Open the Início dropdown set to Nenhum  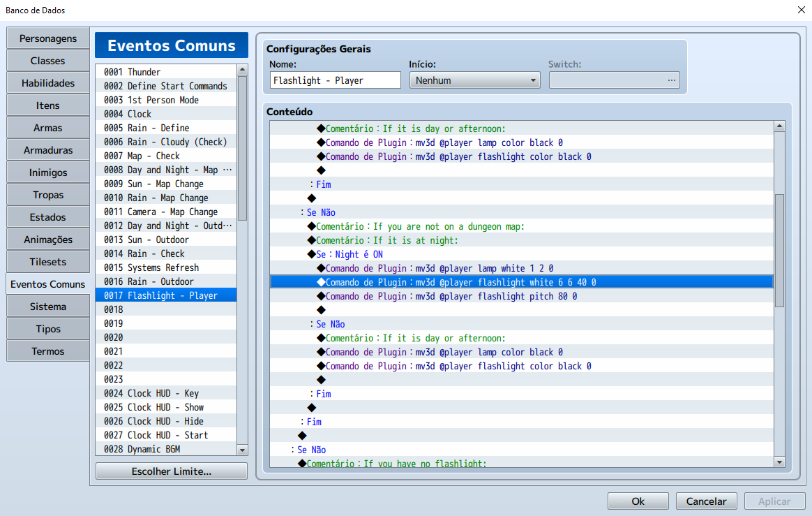(x=475, y=80)
